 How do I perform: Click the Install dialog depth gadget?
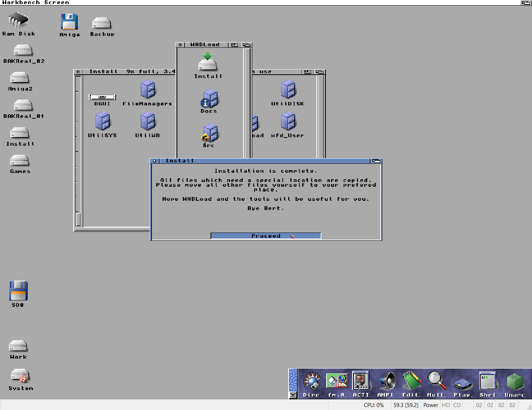point(376,161)
